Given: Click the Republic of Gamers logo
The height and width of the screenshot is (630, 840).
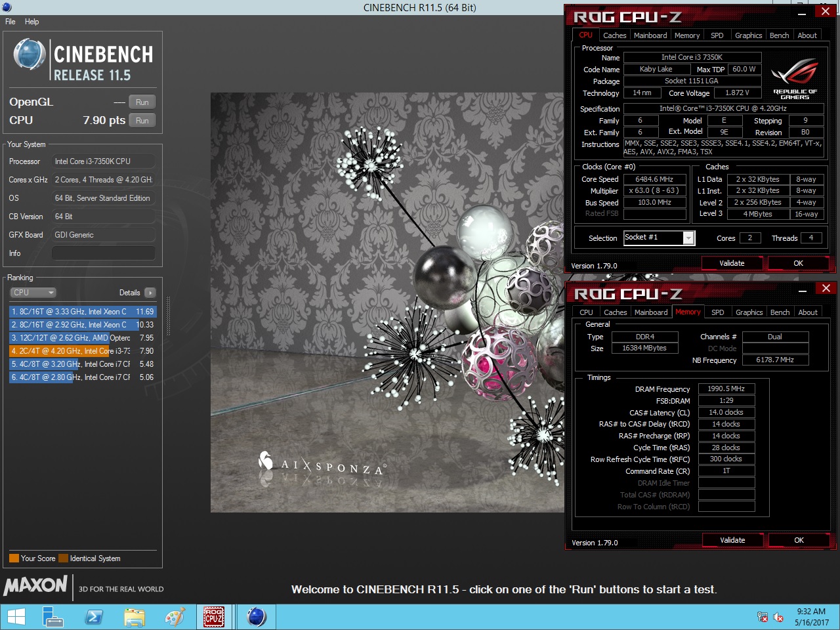Looking at the screenshot, I should pyautogui.click(x=795, y=79).
